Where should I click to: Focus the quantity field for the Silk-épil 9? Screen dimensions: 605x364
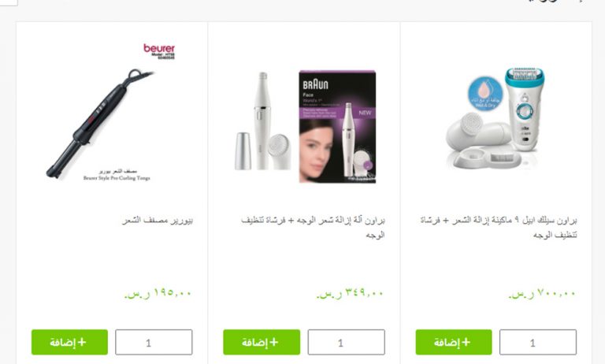pos(538,342)
